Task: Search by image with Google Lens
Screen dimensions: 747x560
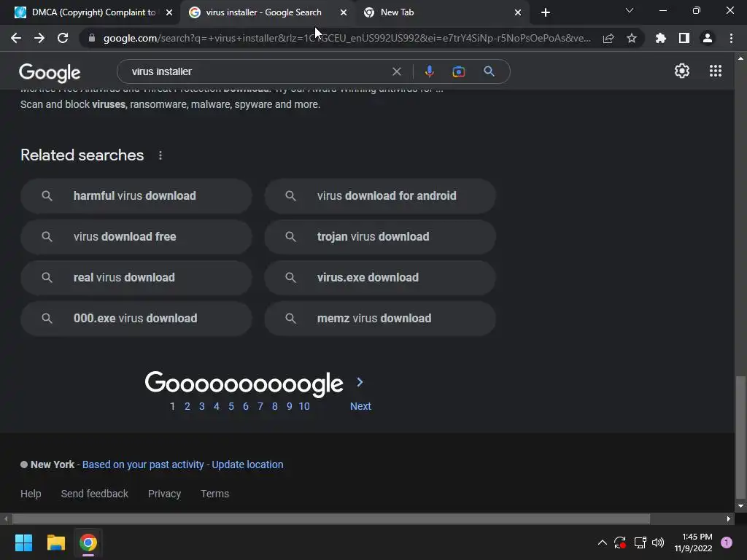Action: (458, 71)
